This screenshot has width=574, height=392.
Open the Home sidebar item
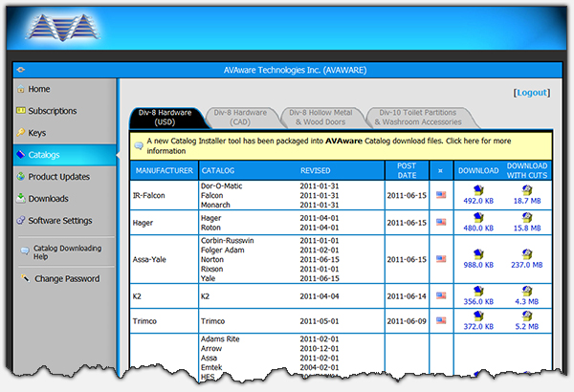pos(39,89)
